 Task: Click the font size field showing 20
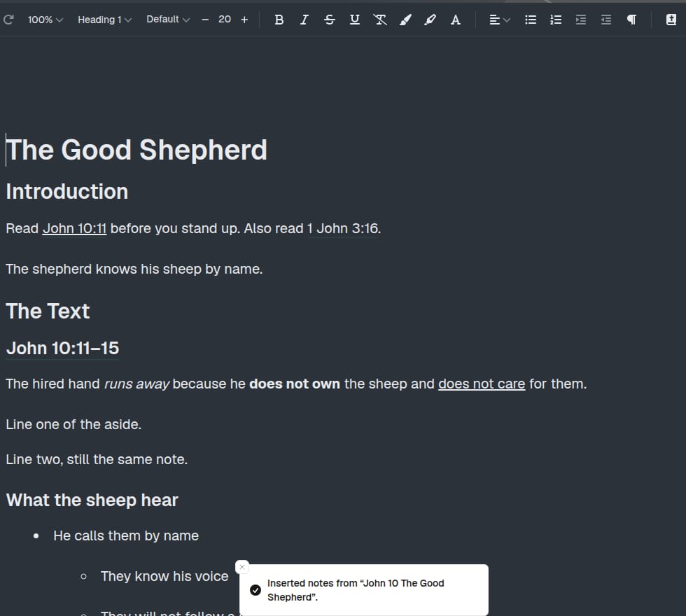coord(225,20)
